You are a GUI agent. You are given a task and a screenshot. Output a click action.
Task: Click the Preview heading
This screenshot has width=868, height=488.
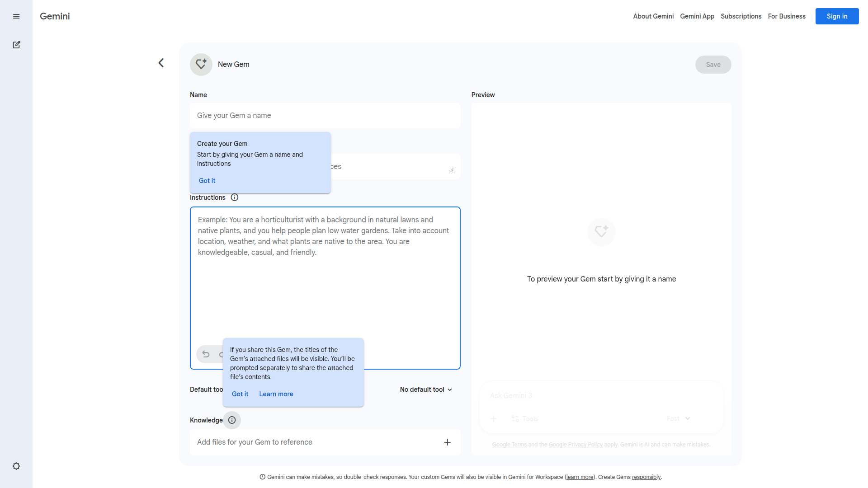483,95
